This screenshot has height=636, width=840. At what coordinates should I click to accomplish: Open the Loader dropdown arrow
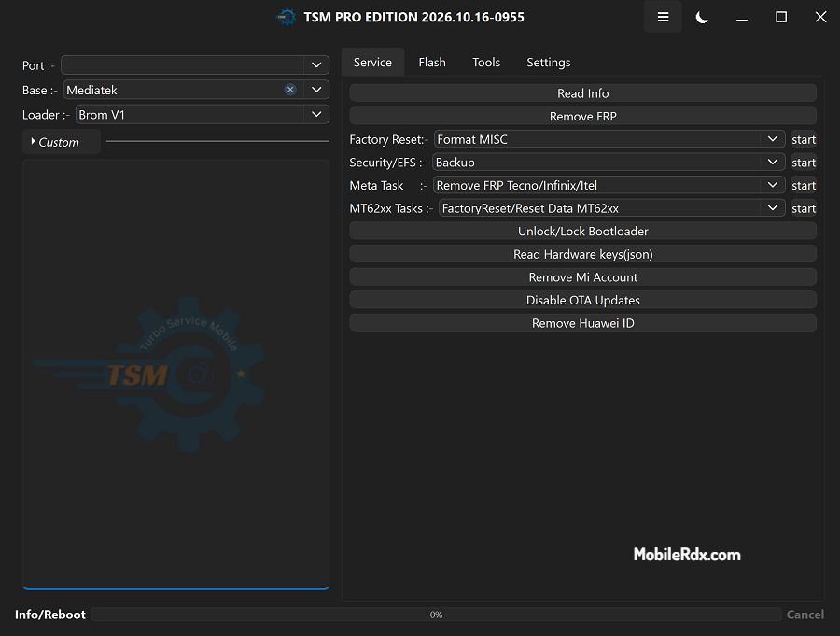pos(316,114)
